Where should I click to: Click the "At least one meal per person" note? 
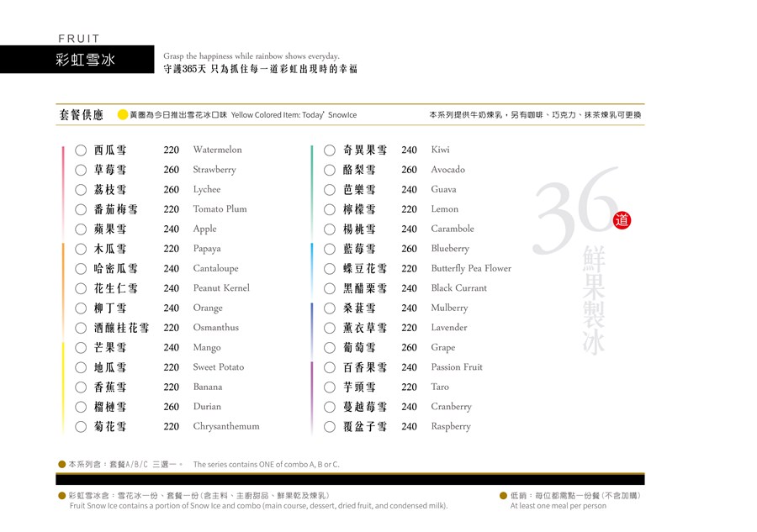(558, 506)
